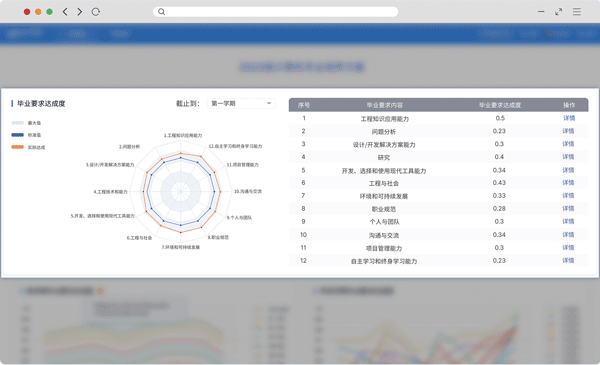Viewport: 600px width, 365px height.
Task: Select the 项目管理能力 table cell in table
Action: point(384,248)
